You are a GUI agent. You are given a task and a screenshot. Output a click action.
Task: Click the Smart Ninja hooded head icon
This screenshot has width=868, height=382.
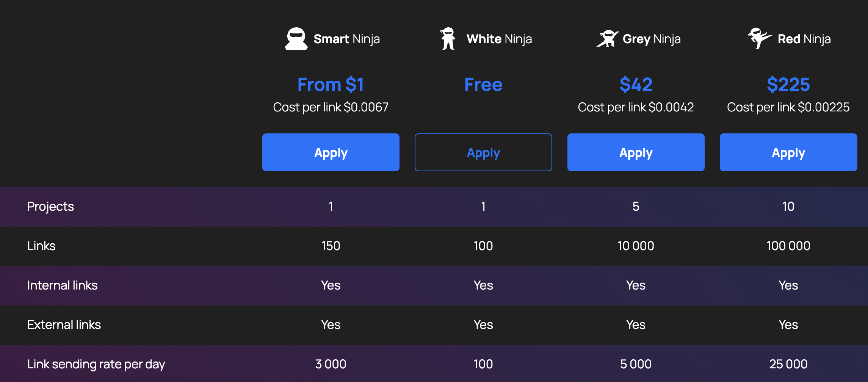point(296,39)
